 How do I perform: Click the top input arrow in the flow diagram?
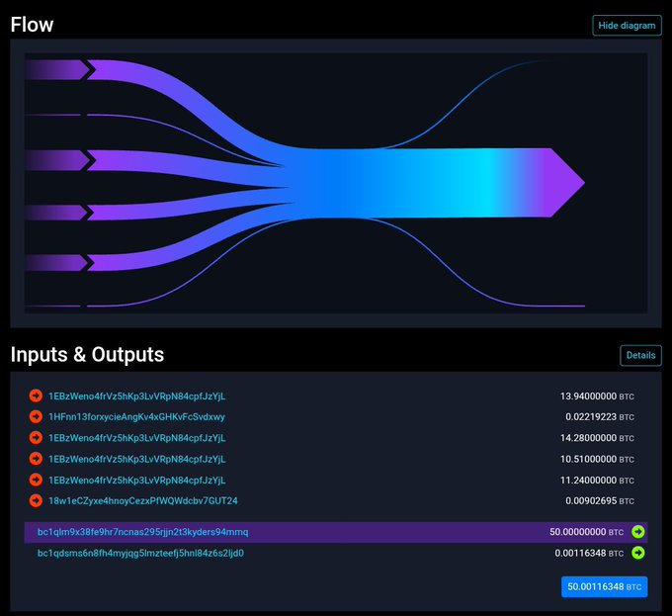tap(56, 70)
